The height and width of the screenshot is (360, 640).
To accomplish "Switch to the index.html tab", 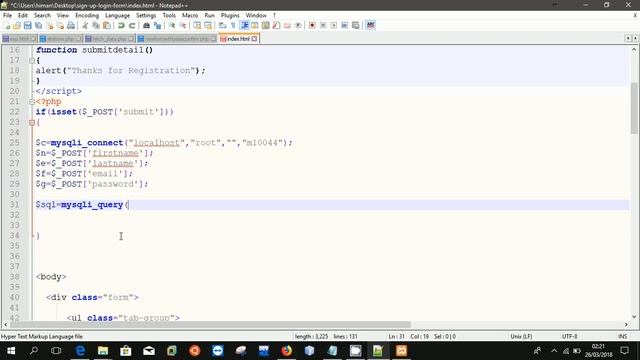I will 238,39.
